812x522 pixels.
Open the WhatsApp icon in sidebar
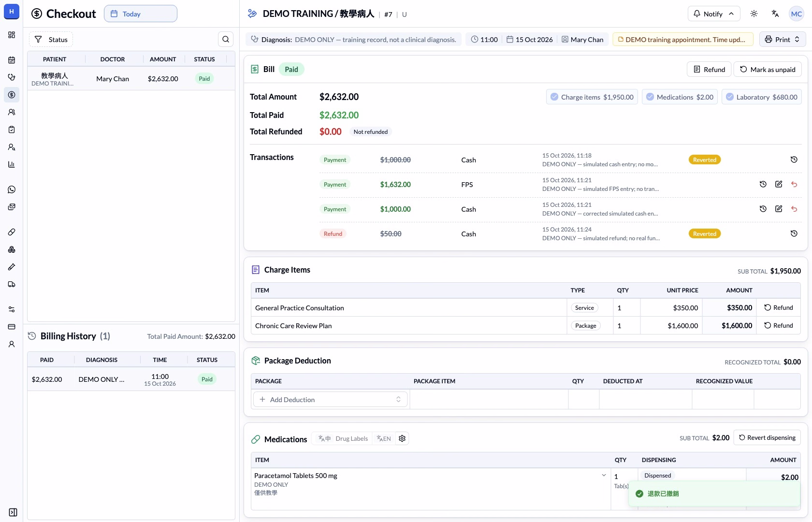tap(12, 189)
